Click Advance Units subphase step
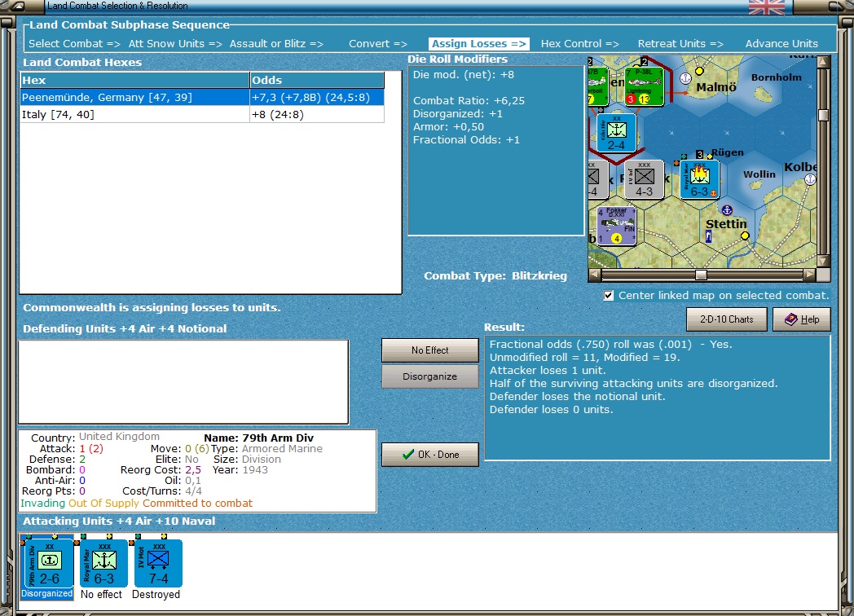This screenshot has height=616, width=854. 781,43
